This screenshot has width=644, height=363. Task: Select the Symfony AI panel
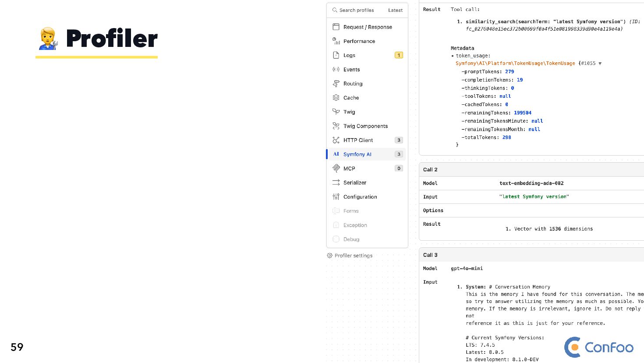pos(367,154)
